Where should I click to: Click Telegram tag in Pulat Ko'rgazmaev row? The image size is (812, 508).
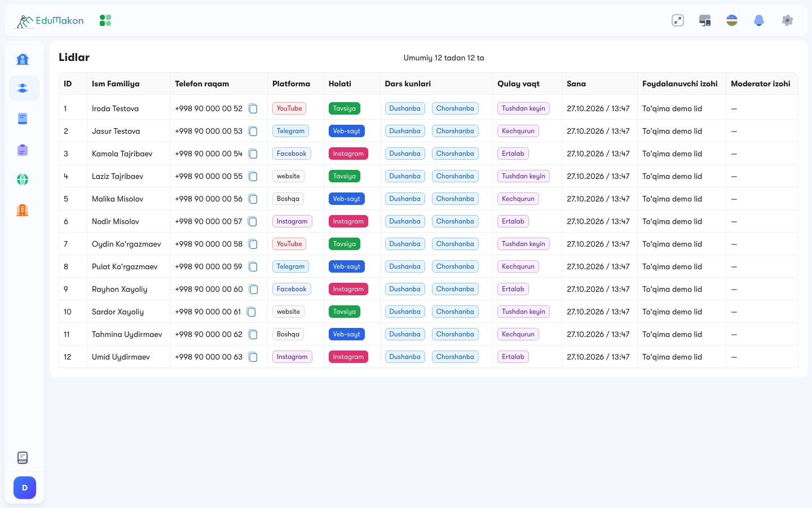coord(290,266)
